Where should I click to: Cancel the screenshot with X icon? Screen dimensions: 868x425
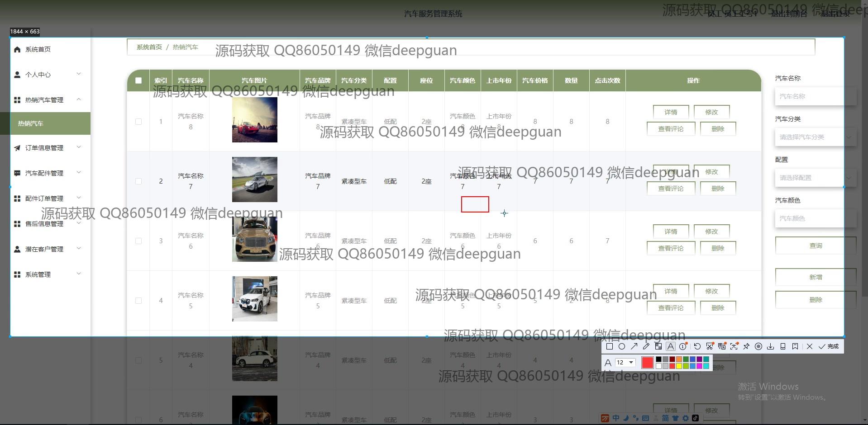[810, 346]
